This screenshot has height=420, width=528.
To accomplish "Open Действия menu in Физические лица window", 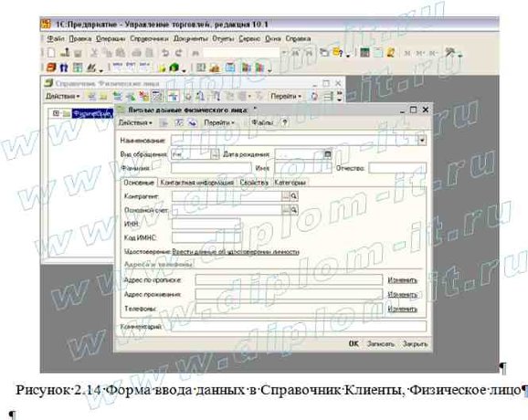I will point(62,97).
